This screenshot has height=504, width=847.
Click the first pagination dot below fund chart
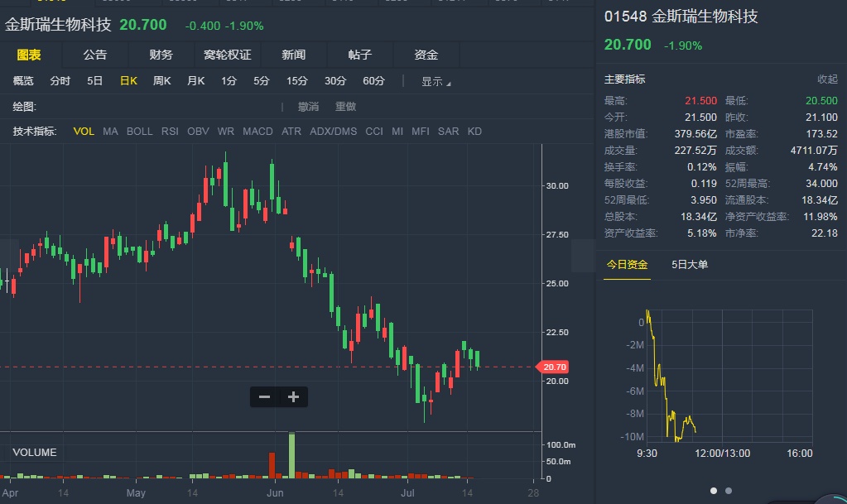pyautogui.click(x=714, y=491)
